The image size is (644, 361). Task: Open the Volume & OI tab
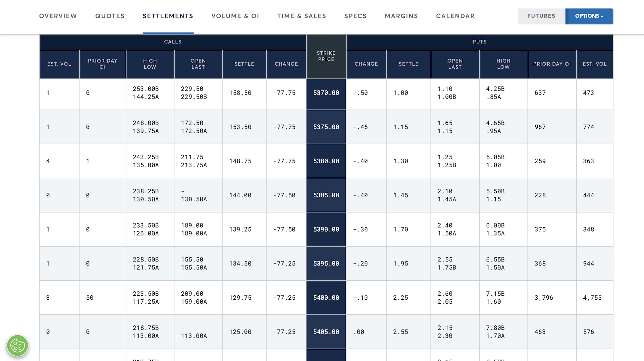pyautogui.click(x=235, y=16)
